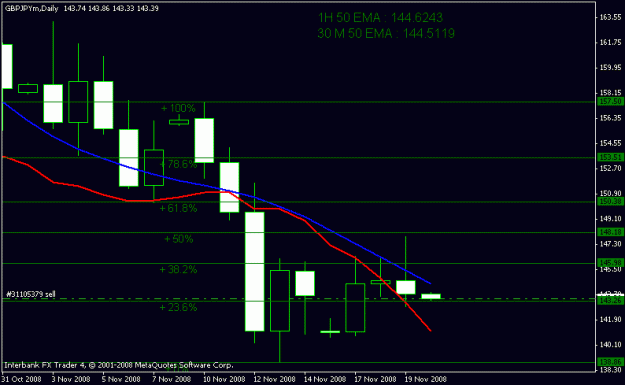Image resolution: width=625 pixels, height=385 pixels.
Task: Click the + 61.8% Fibonacci level label
Action: click(x=178, y=208)
